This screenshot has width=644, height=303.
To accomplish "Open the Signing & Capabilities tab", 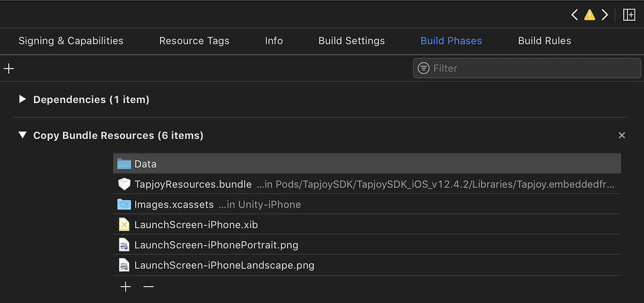I will click(71, 41).
